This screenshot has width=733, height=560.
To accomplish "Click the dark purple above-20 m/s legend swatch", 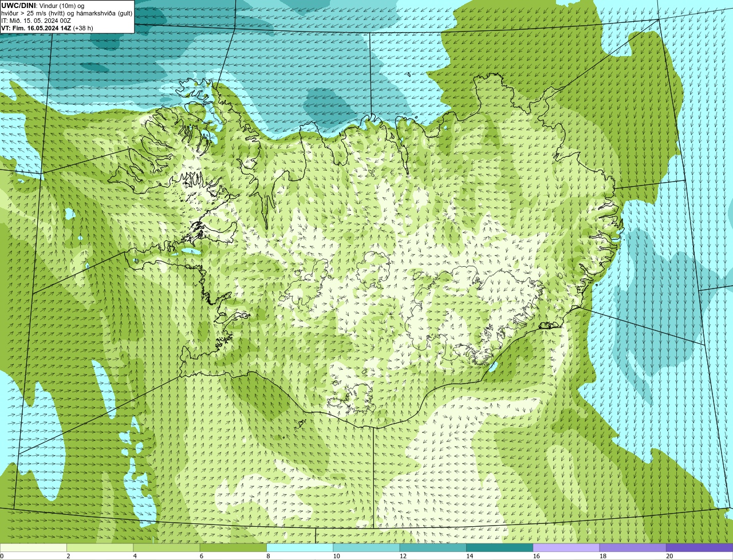I will point(700,547).
